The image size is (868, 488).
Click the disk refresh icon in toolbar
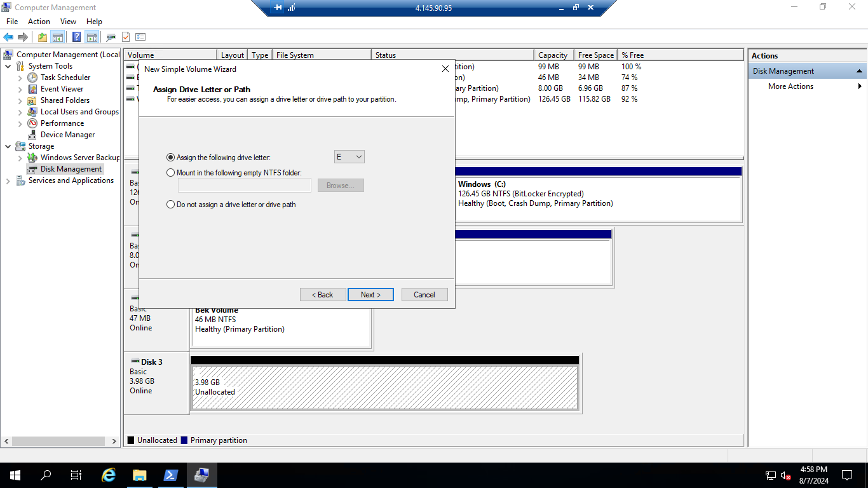[111, 37]
